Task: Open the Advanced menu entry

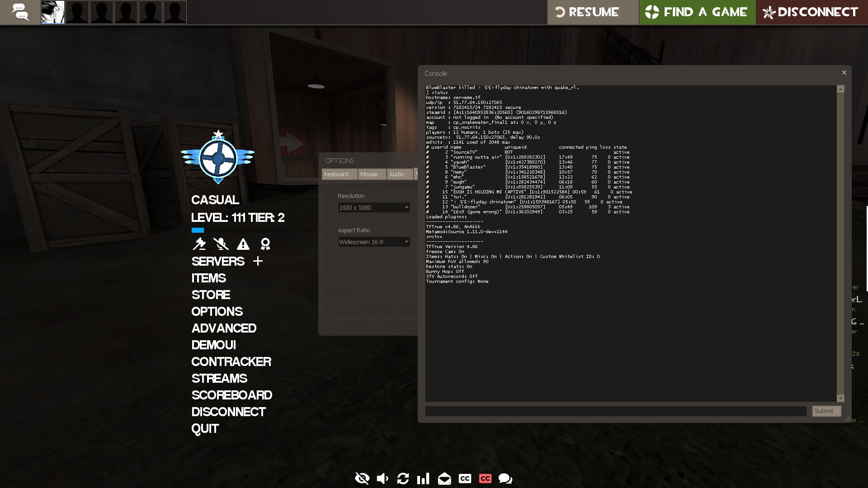Action: point(224,328)
